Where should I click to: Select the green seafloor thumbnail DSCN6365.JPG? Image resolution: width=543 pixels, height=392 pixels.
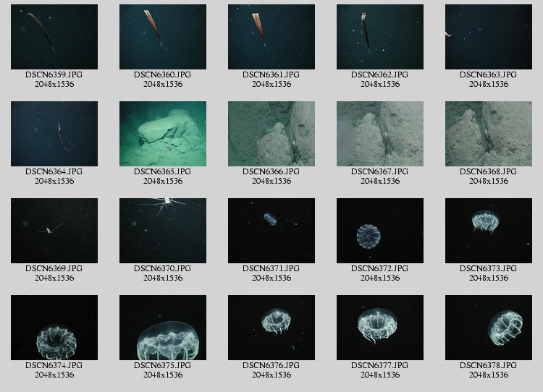[x=162, y=134]
